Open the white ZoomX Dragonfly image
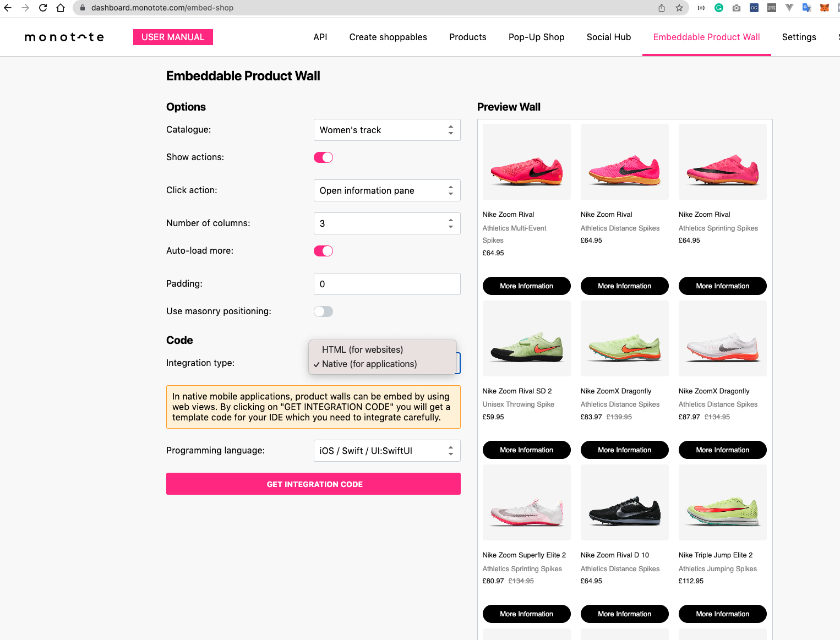This screenshot has width=840, height=640. (x=723, y=338)
